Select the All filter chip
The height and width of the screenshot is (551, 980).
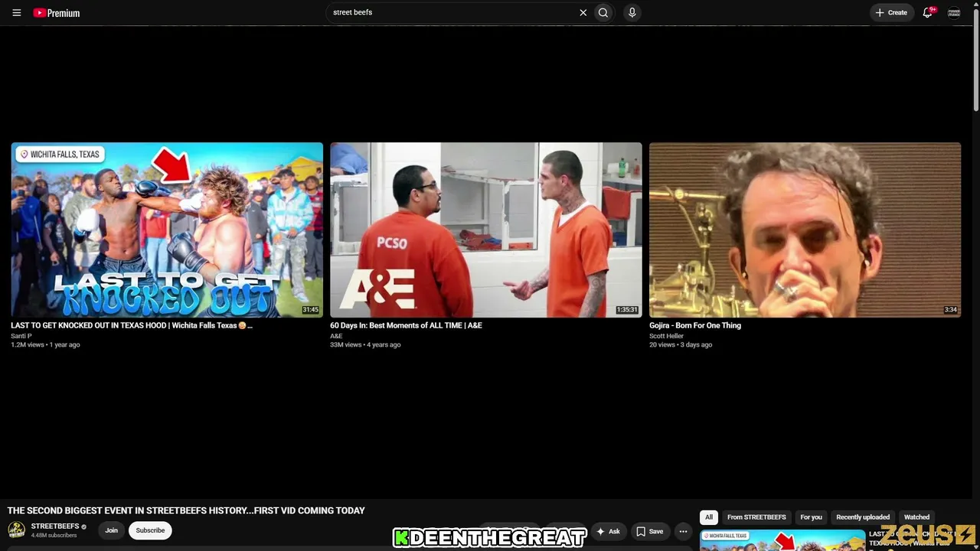click(x=709, y=517)
